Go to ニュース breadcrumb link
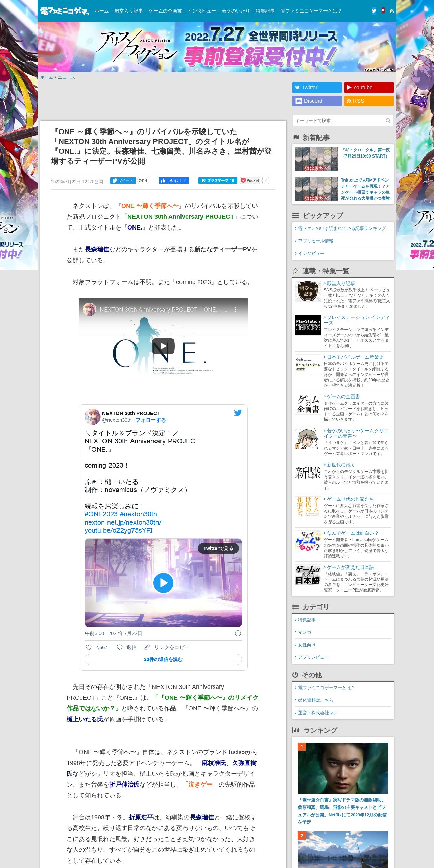The width and height of the screenshot is (434, 868). click(66, 77)
